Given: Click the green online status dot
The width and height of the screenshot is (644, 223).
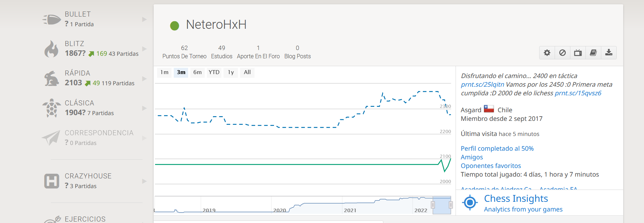Looking at the screenshot, I should point(174,26).
